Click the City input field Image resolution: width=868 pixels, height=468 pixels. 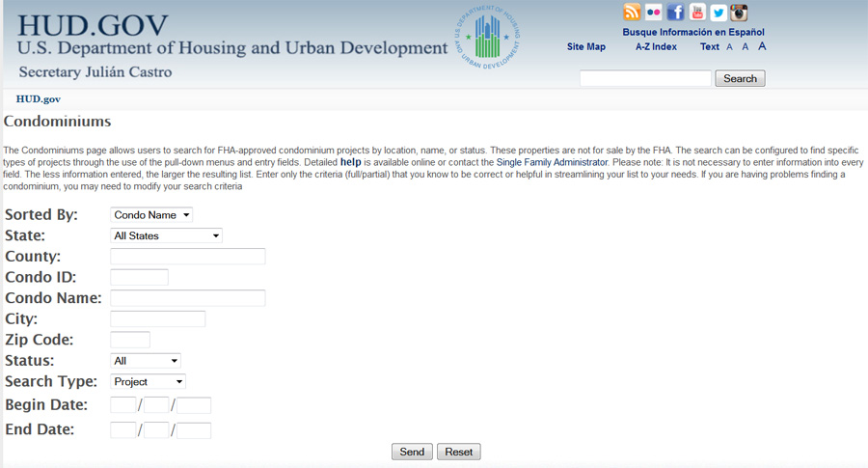click(158, 319)
